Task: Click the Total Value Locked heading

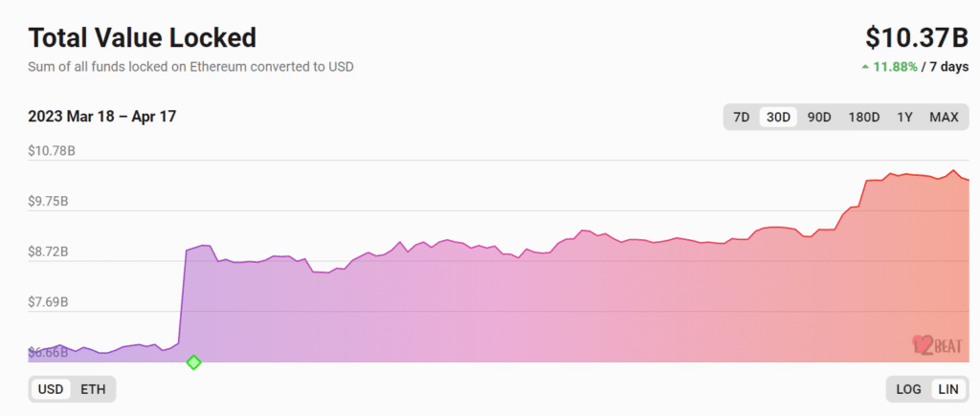Action: [143, 38]
